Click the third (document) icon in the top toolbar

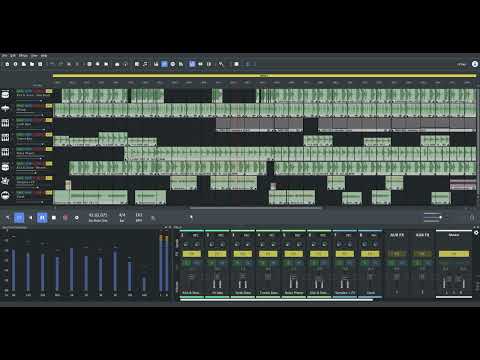click(24, 64)
